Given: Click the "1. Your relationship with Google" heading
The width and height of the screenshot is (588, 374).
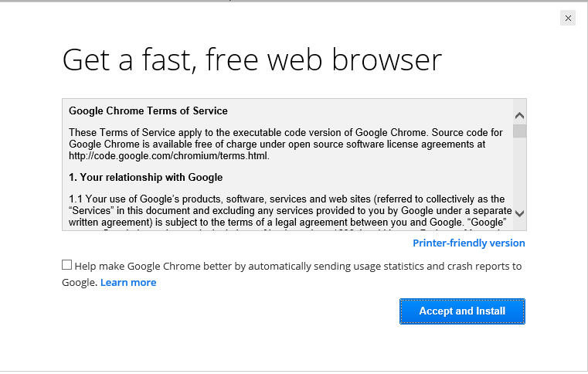Looking at the screenshot, I should coord(145,178).
